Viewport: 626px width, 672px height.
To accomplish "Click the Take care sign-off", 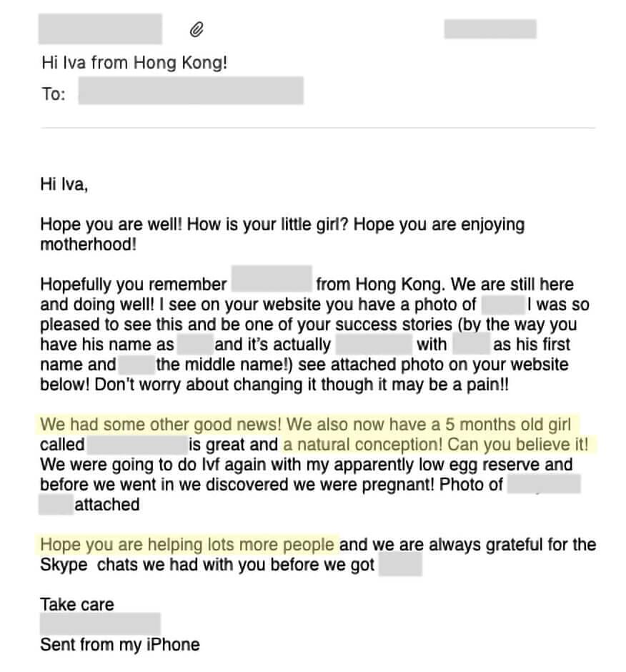I will (x=77, y=605).
